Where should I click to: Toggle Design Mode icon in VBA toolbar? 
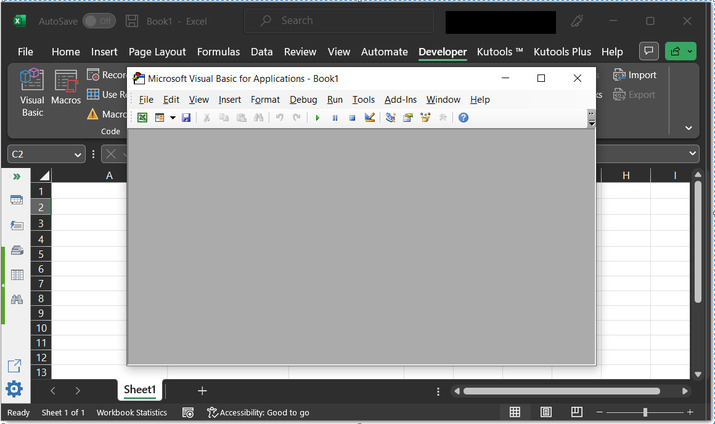click(x=370, y=118)
